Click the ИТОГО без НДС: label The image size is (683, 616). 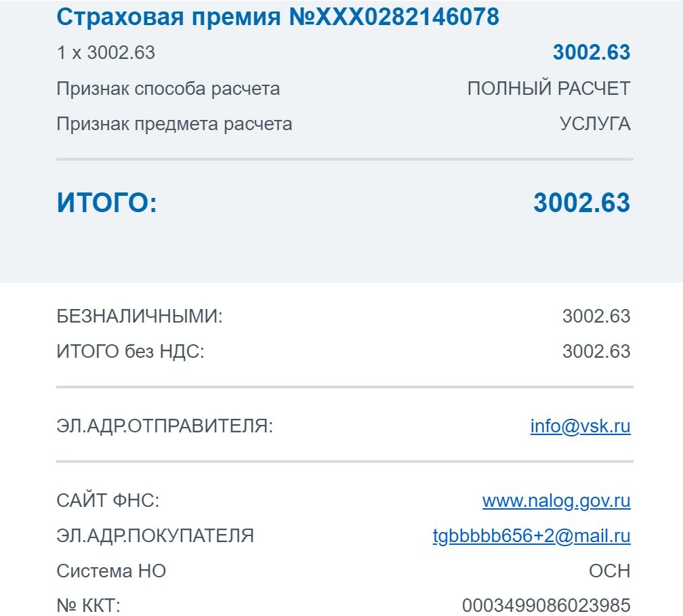(x=130, y=352)
